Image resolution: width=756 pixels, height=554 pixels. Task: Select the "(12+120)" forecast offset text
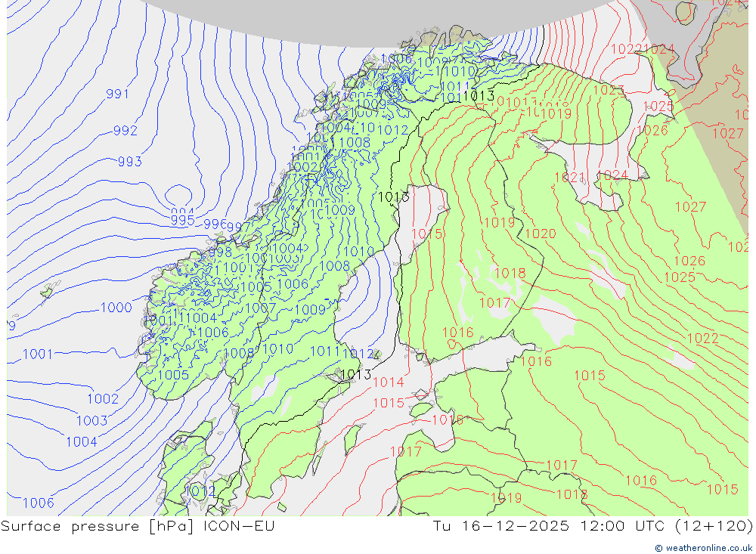(714, 525)
